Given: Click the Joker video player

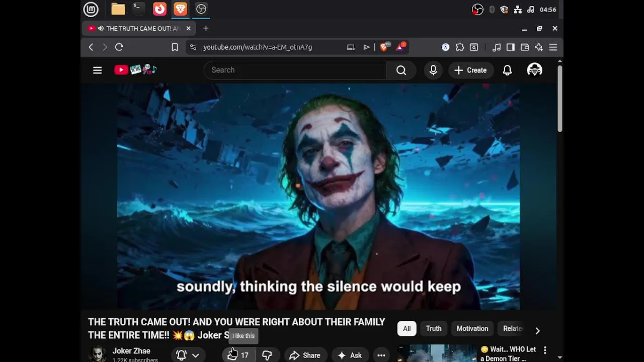Looking at the screenshot, I should (x=318, y=196).
